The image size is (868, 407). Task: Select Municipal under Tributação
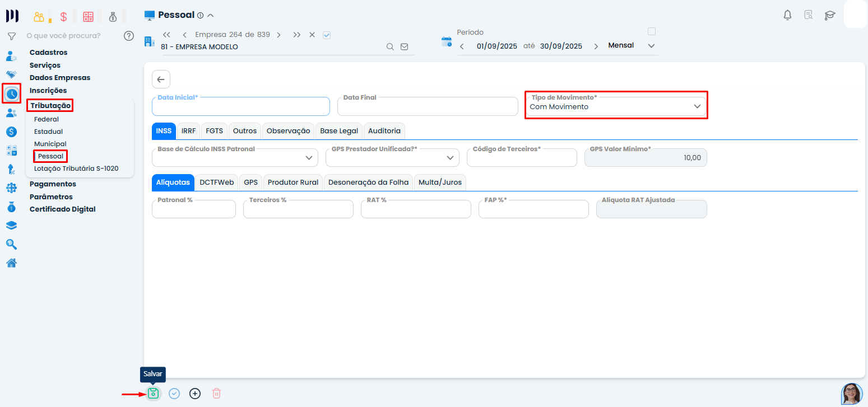tap(50, 144)
